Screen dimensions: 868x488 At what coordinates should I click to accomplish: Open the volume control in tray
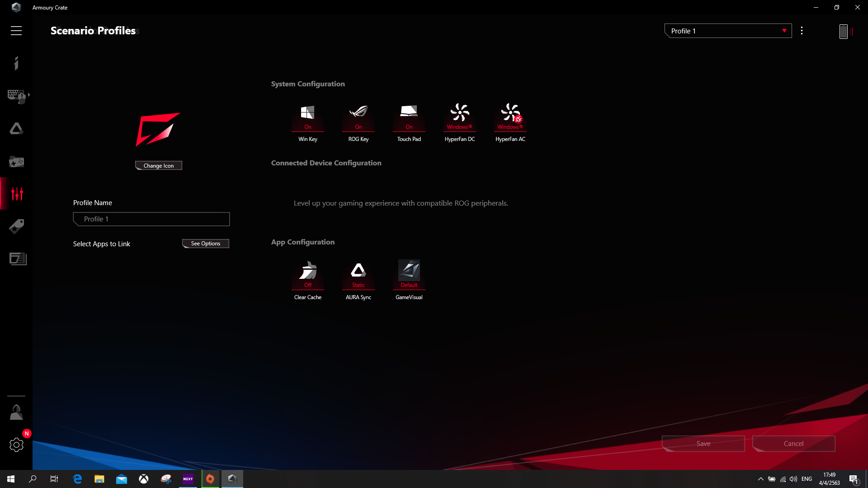point(793,479)
